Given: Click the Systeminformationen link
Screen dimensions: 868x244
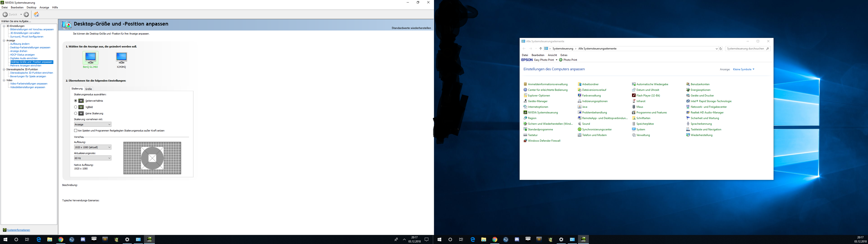Looking at the screenshot, I should [x=19, y=230].
